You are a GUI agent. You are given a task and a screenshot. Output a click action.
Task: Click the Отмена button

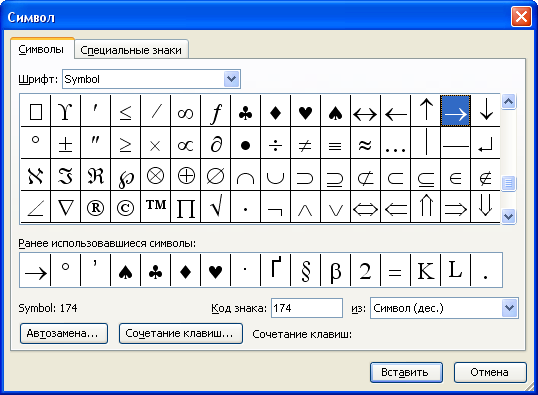pos(490,372)
